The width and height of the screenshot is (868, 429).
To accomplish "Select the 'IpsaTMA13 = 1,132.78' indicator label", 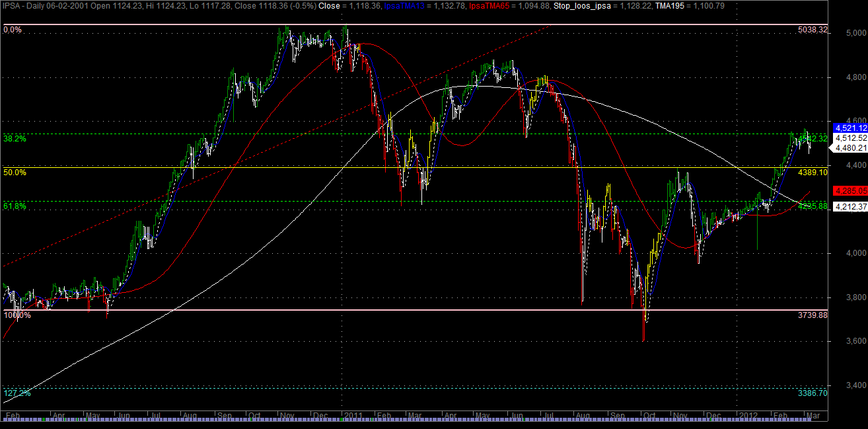I will (425, 5).
